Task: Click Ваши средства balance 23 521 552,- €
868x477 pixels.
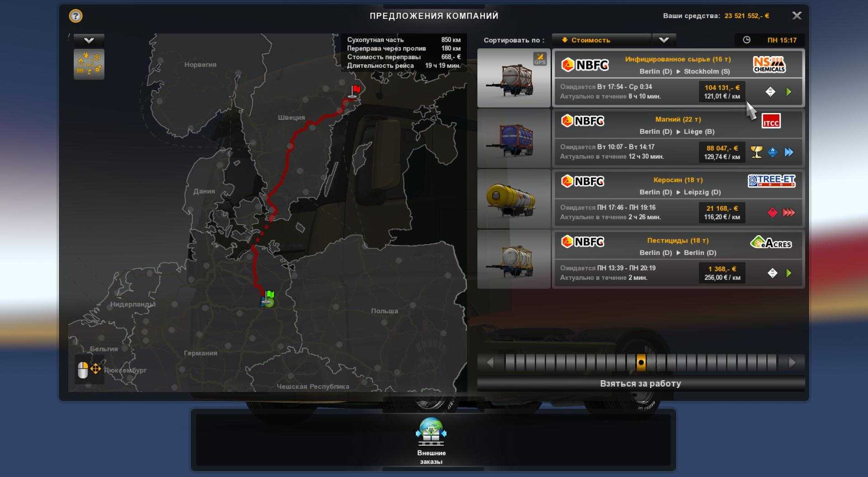Action: click(x=716, y=16)
